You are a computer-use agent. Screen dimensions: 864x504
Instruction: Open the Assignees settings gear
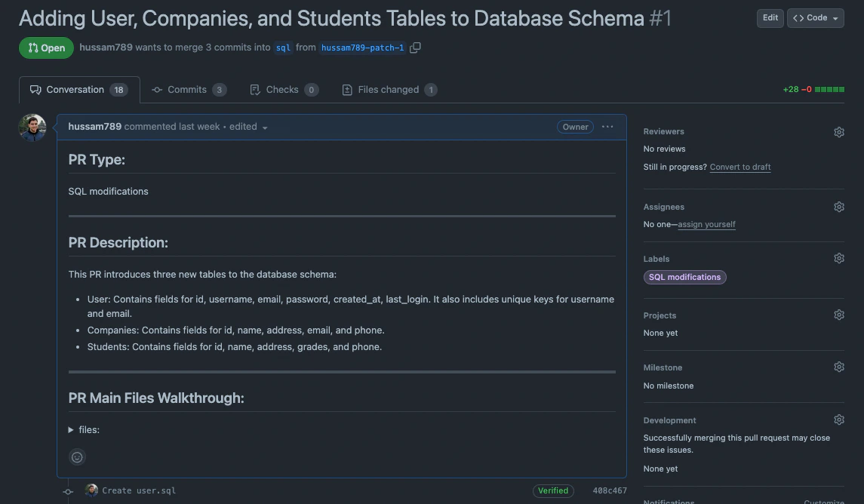[838, 206]
